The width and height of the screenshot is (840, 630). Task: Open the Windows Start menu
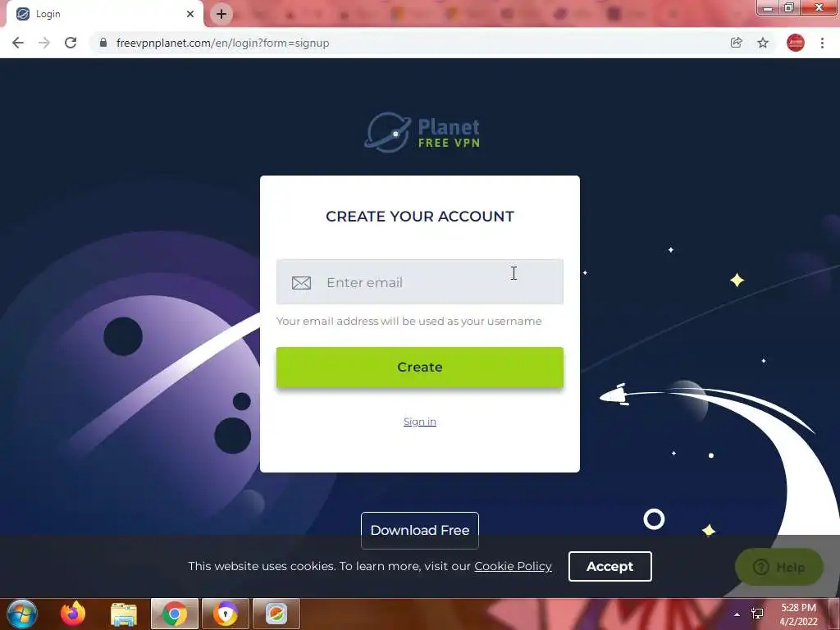point(22,614)
